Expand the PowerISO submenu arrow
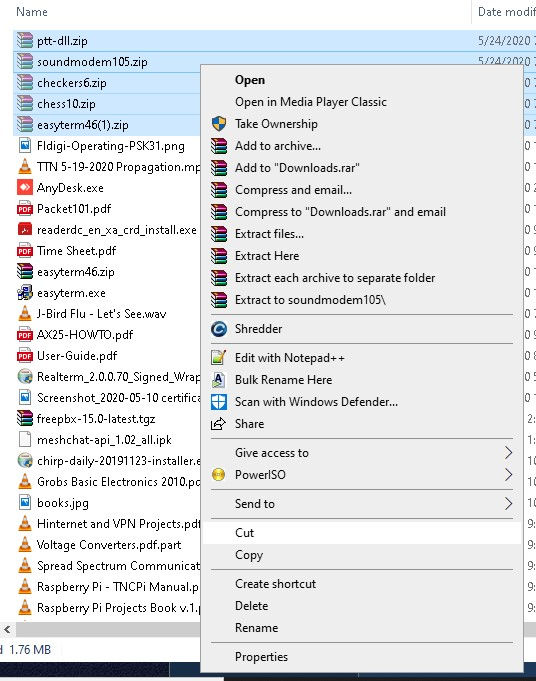 (x=508, y=475)
